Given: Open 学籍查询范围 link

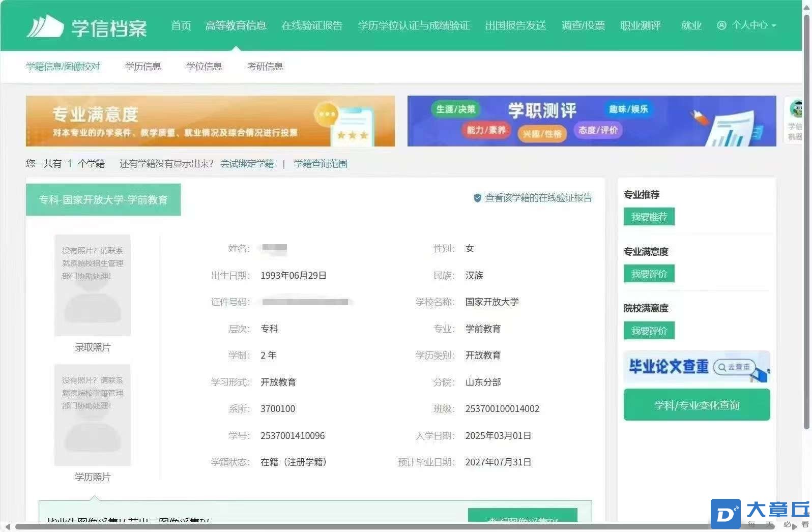Looking at the screenshot, I should [x=321, y=163].
